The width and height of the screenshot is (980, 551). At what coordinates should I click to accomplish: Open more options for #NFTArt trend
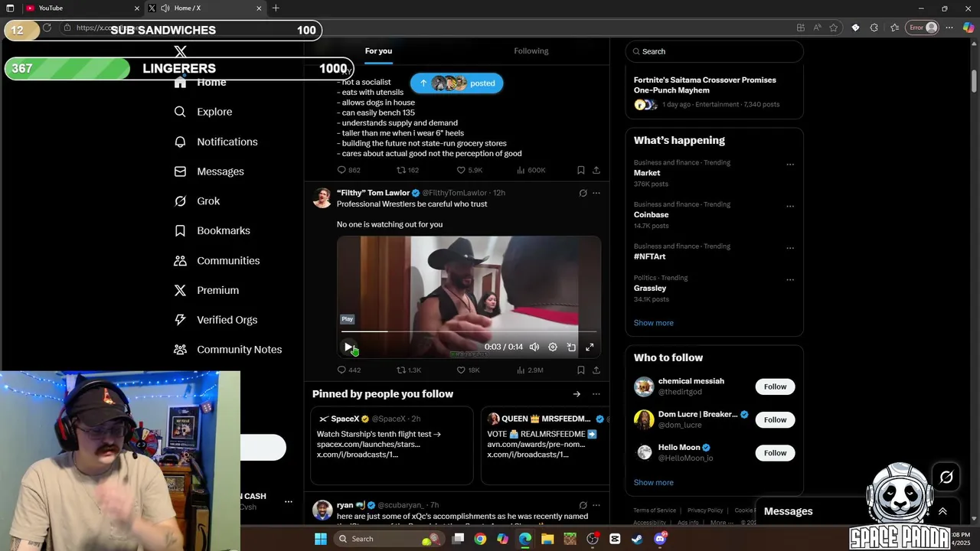pyautogui.click(x=790, y=249)
